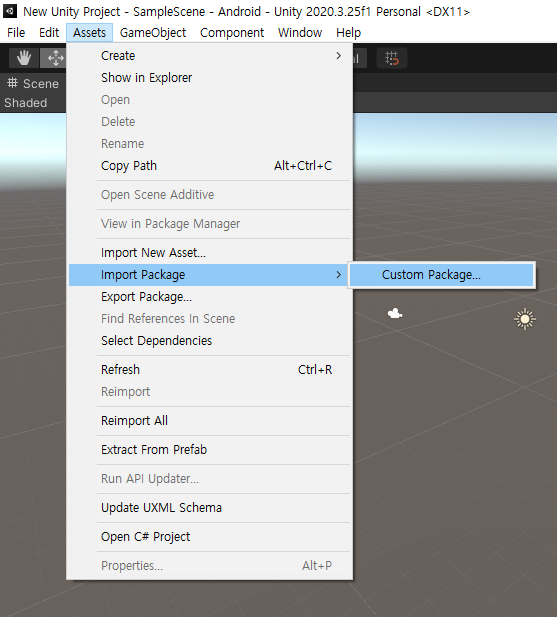
Task: Open the Edit menu
Action: click(49, 33)
